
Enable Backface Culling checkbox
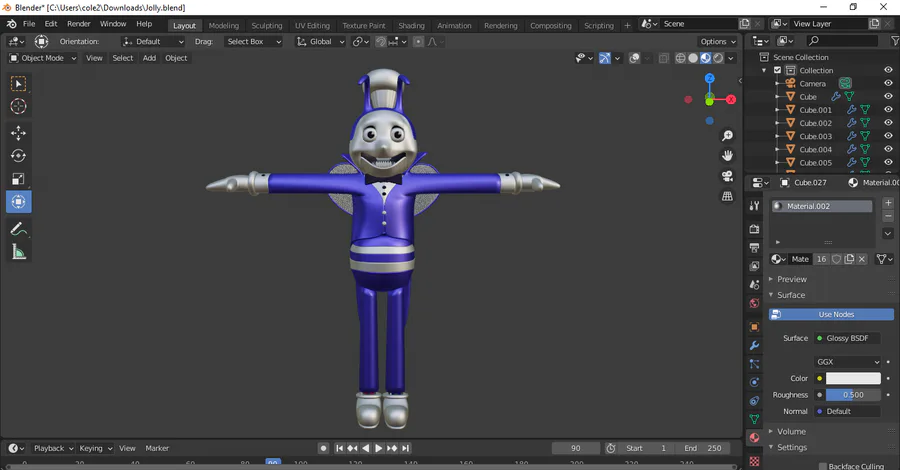click(x=823, y=466)
